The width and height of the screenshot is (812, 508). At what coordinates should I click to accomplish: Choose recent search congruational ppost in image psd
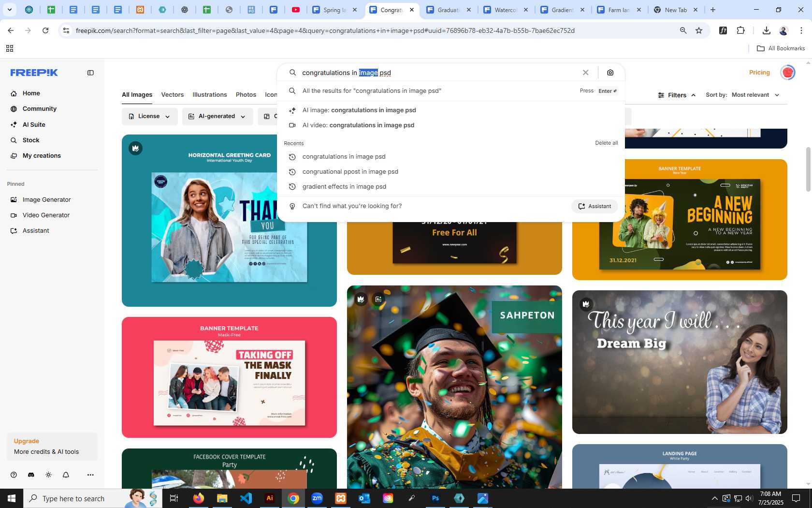451,172
